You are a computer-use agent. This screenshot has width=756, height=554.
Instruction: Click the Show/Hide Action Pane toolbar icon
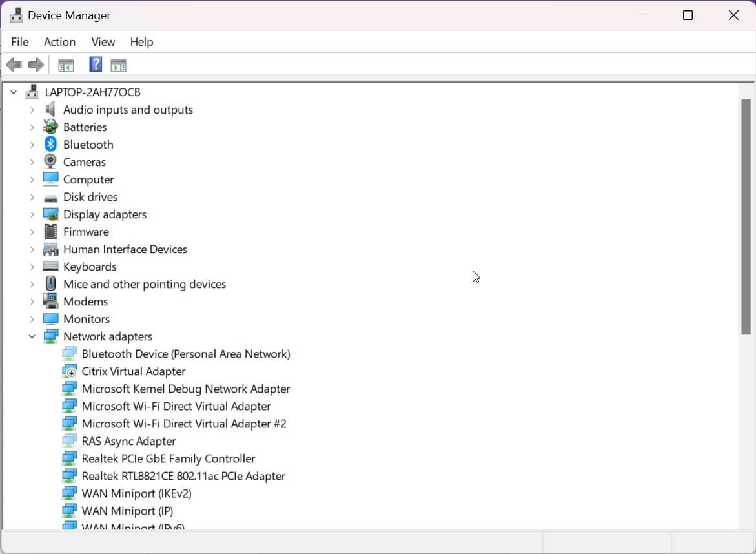pos(118,65)
